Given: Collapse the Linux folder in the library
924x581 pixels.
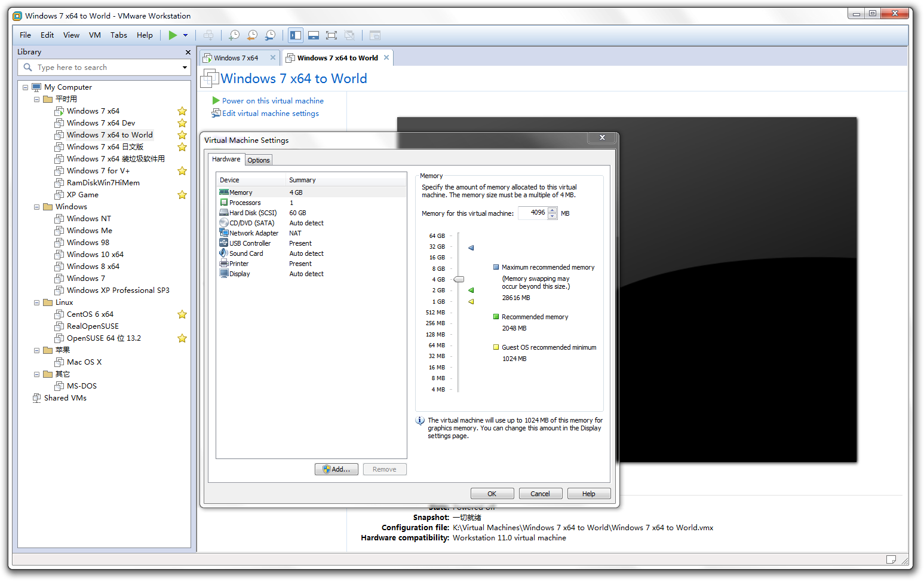Looking at the screenshot, I should point(36,302).
